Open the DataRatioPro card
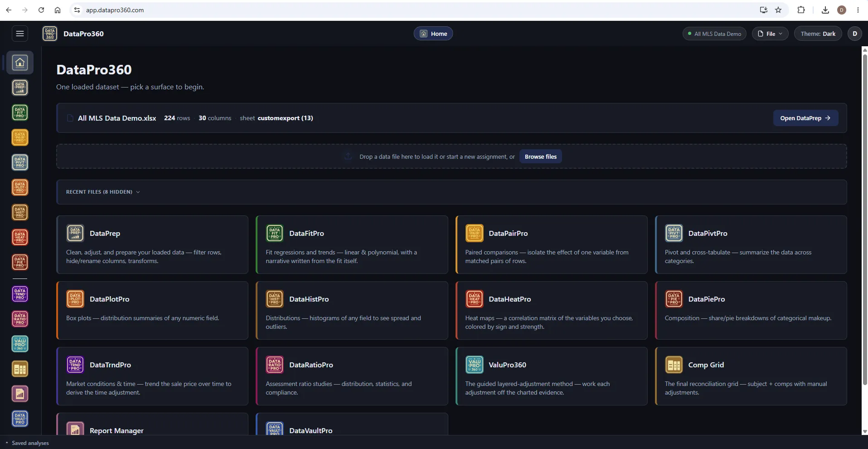The image size is (868, 449). tap(352, 376)
